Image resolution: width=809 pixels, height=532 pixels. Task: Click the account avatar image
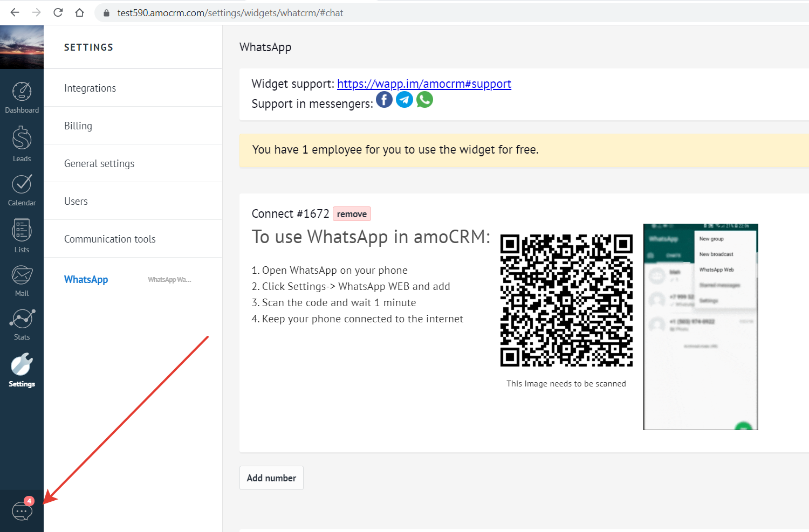pyautogui.click(x=22, y=47)
